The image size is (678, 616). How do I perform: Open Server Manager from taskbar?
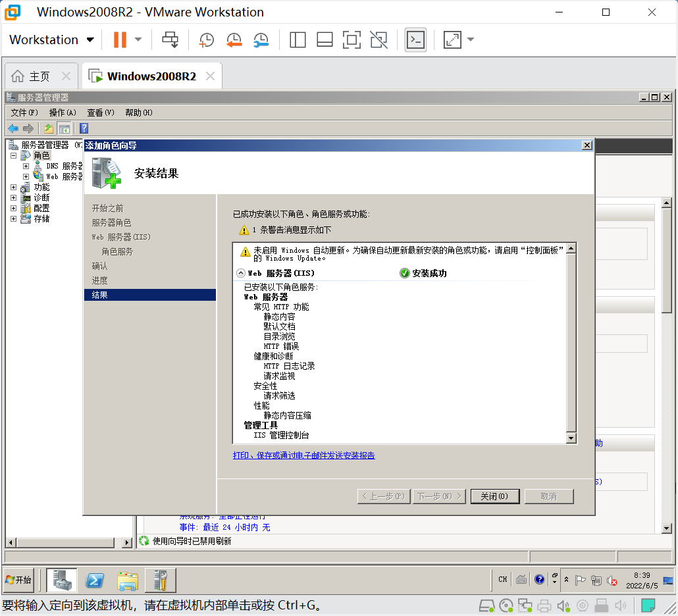click(x=62, y=580)
